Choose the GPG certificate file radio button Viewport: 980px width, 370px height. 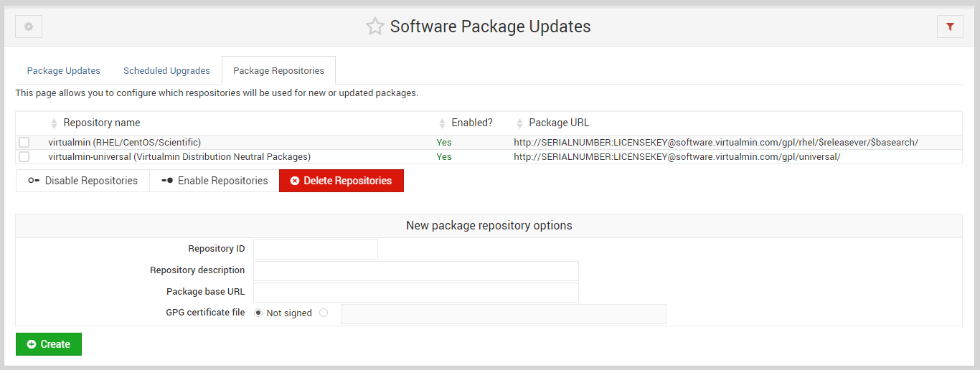[x=324, y=313]
